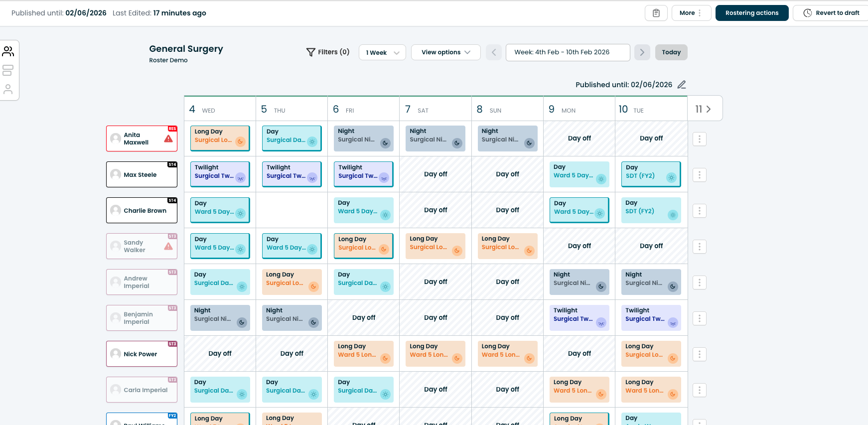
Task: Advance to day 11 column
Action: pos(704,109)
